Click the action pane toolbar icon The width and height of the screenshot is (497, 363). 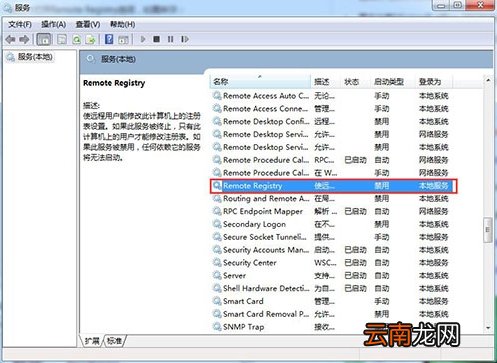click(123, 39)
